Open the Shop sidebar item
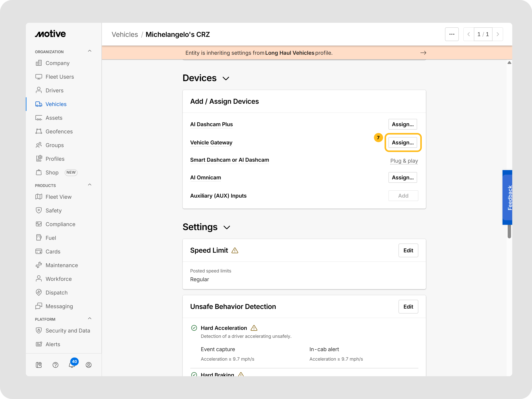This screenshot has width=532, height=399. pos(52,173)
